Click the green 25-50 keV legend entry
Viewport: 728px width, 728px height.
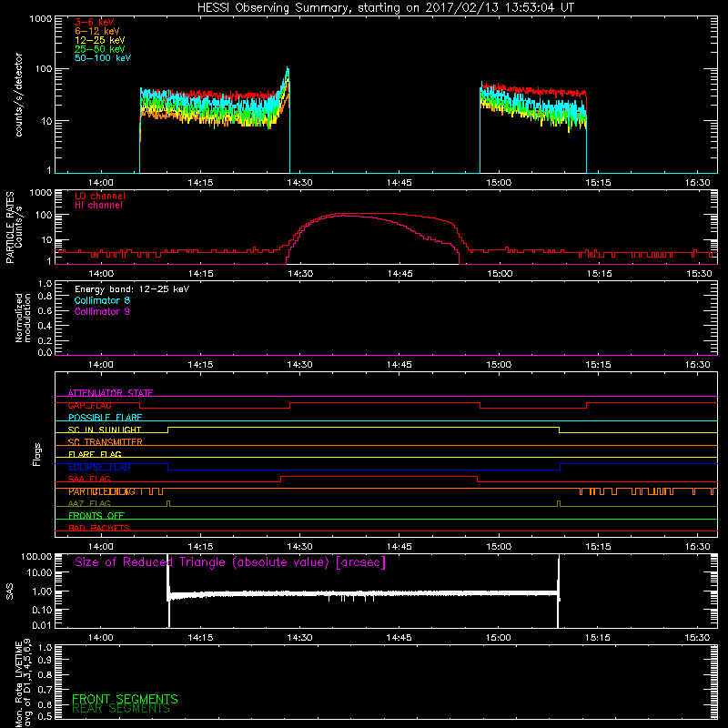(100, 49)
